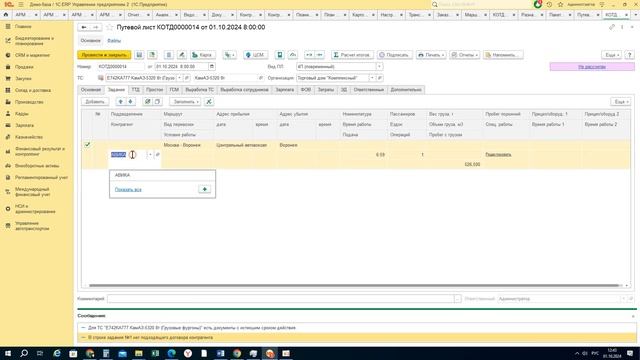640x360 pixels.
Task: Open the «Карта» map button
Action: pos(202,55)
